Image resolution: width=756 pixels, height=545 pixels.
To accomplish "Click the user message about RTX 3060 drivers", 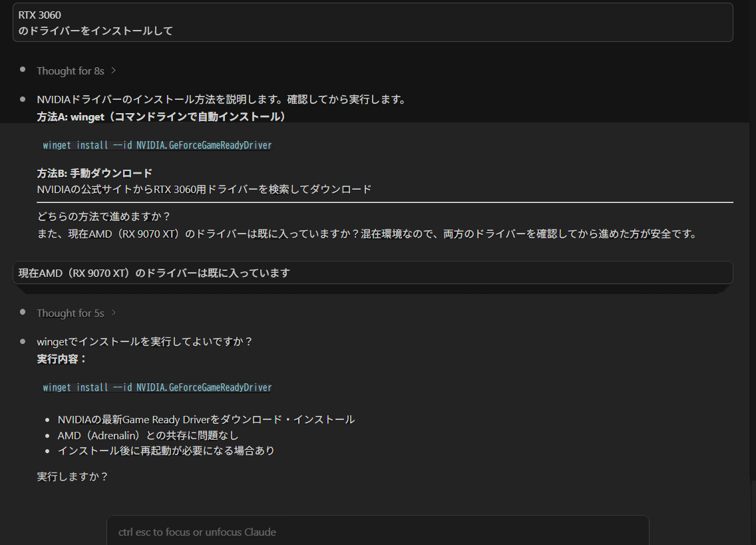I will pyautogui.click(x=373, y=22).
